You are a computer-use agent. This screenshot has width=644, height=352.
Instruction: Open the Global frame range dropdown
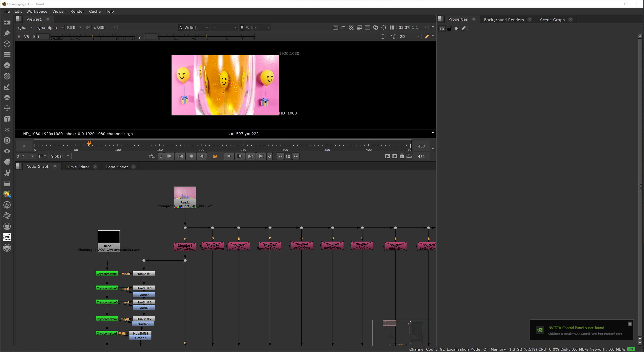pos(60,156)
